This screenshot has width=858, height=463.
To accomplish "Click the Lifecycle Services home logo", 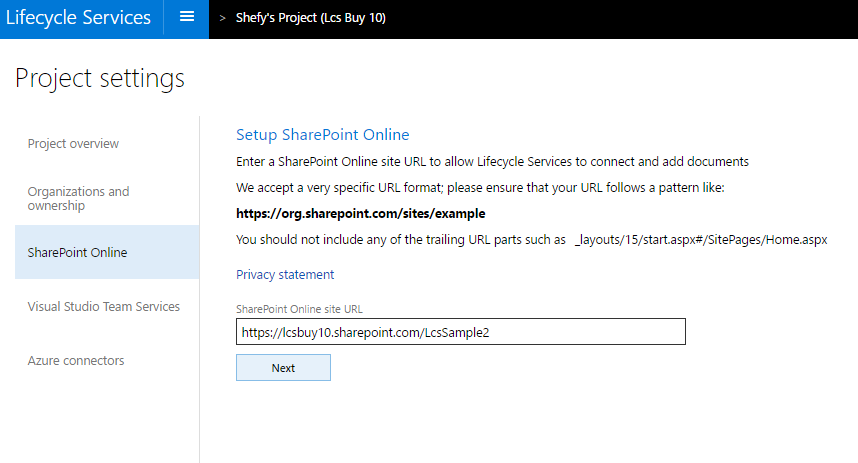I will 78,18.
